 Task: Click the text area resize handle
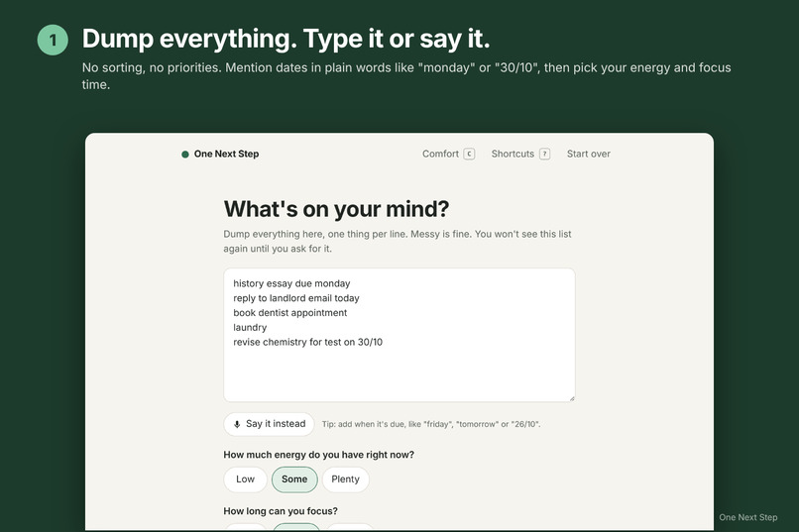[x=572, y=398]
